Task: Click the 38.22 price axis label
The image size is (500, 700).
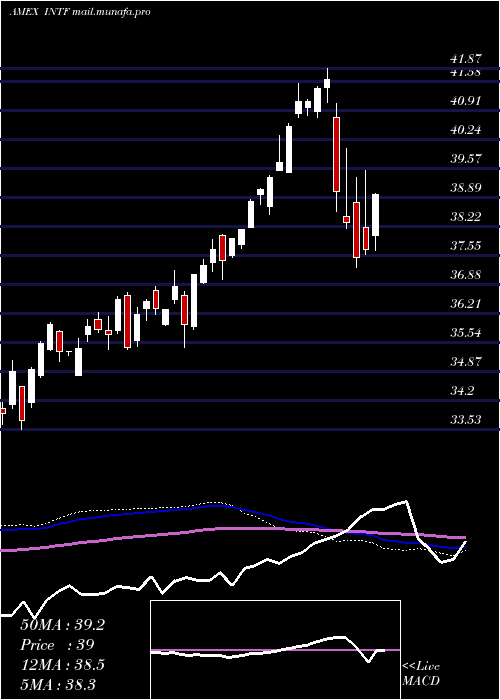Action: [x=465, y=217]
